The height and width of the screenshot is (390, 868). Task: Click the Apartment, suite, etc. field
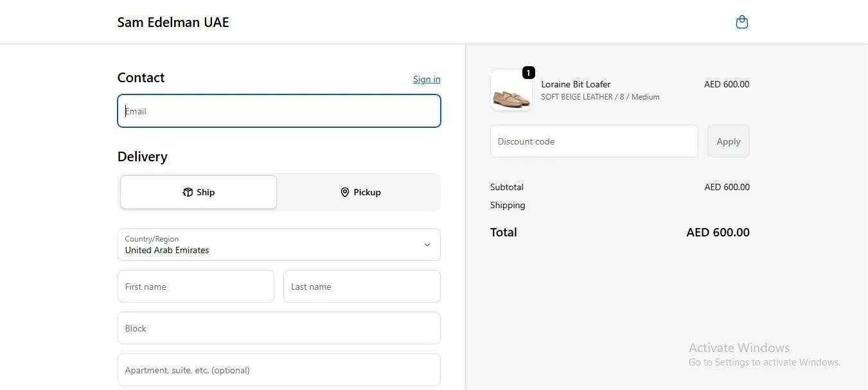(x=279, y=369)
